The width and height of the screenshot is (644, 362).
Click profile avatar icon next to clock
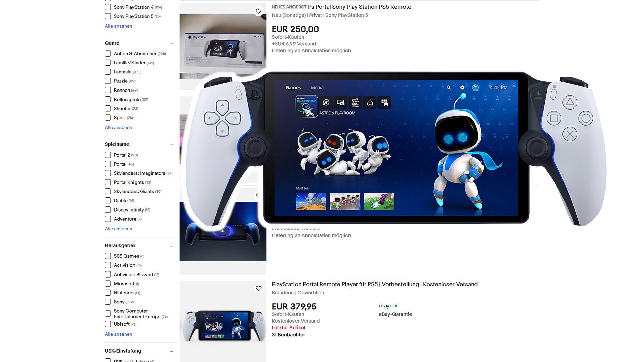[x=475, y=88]
